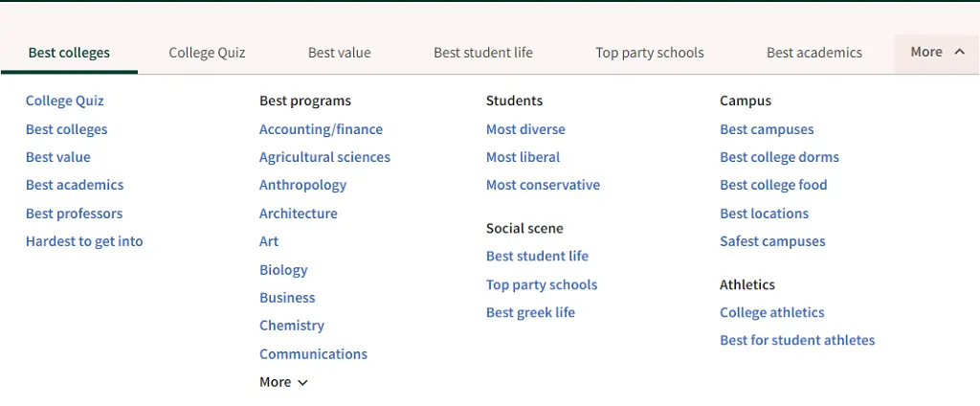This screenshot has width=980, height=406.
Task: Open Hardest to get into link
Action: [x=84, y=241]
